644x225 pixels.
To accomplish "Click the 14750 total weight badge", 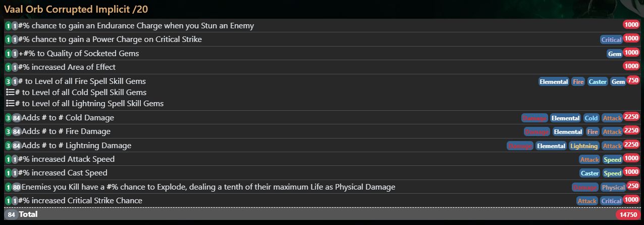I will (628, 215).
